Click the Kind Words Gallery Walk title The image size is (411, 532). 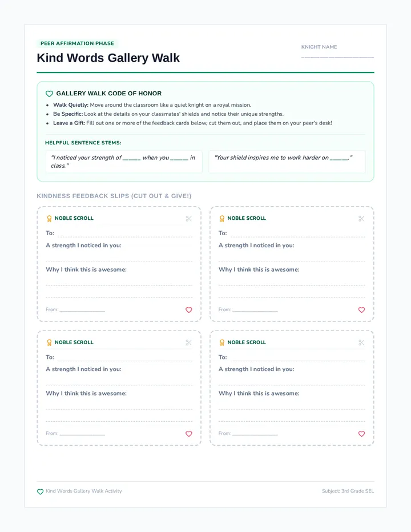[x=108, y=58]
